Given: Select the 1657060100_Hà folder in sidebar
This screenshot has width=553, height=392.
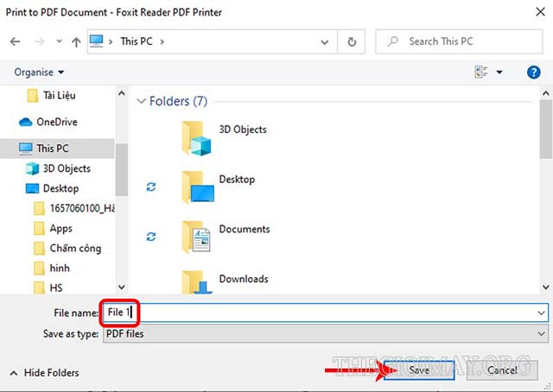Looking at the screenshot, I should tap(74, 208).
